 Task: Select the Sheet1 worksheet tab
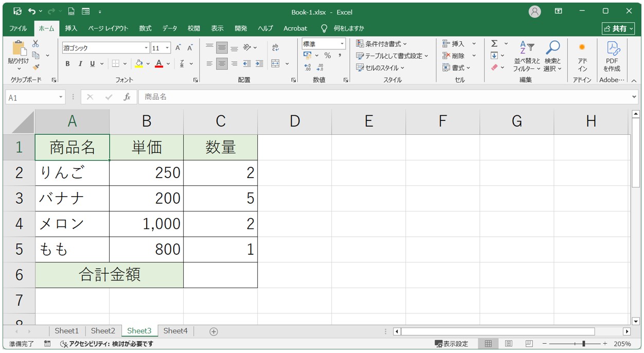click(x=67, y=331)
